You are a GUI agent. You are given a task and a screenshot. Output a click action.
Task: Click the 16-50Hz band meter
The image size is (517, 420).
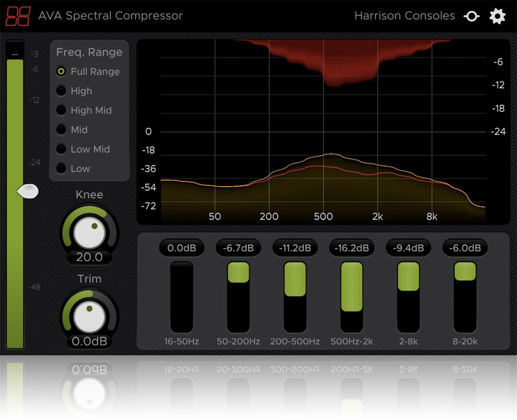click(182, 297)
